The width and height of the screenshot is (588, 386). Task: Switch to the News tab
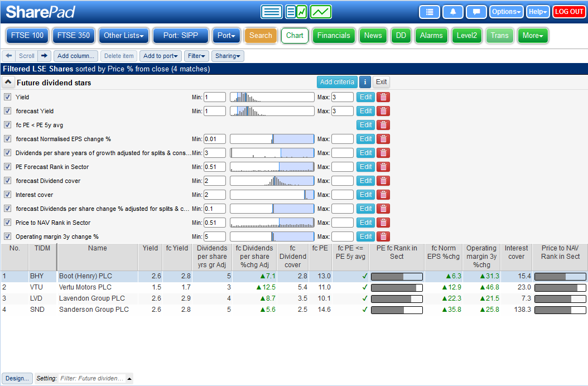(373, 36)
